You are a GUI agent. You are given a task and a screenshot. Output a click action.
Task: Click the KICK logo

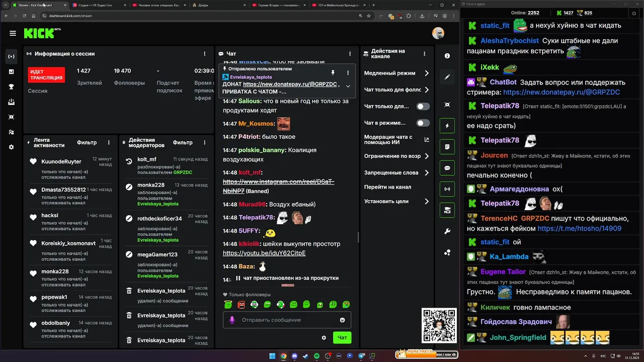42,33
